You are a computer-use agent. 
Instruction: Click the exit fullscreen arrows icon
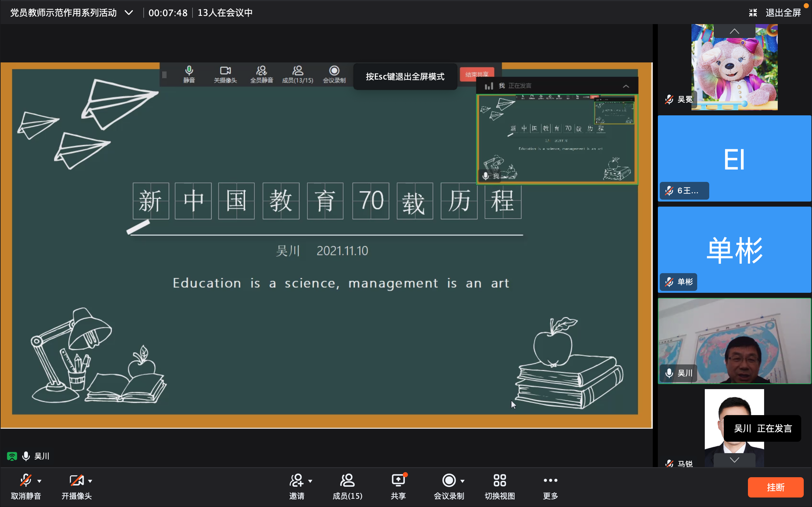(753, 13)
